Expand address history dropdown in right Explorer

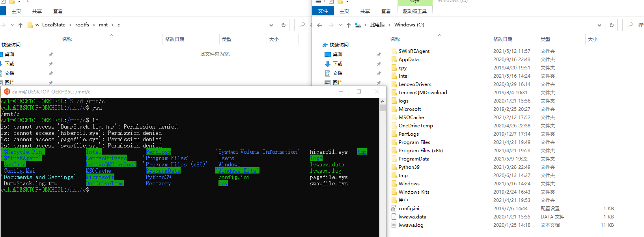pos(599,25)
